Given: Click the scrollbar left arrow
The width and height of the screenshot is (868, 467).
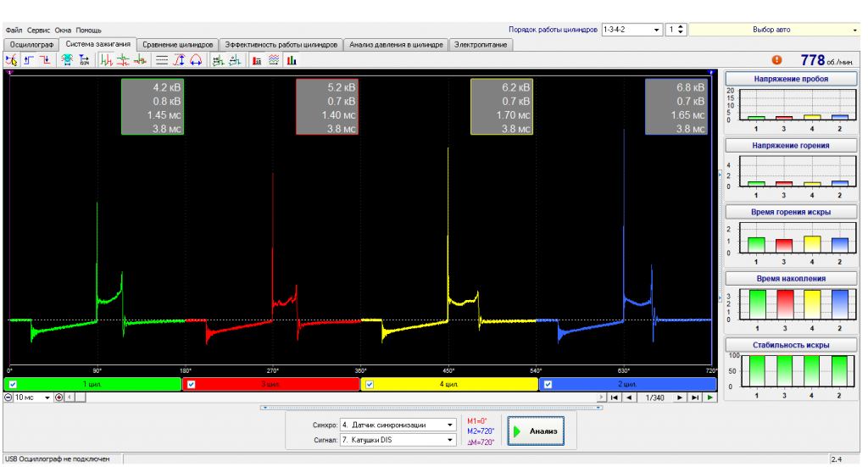Looking at the screenshot, I should pos(70,398).
